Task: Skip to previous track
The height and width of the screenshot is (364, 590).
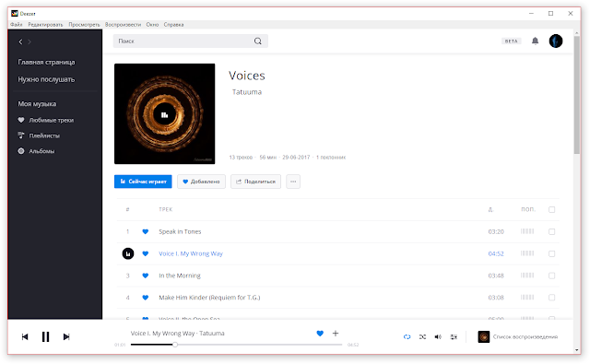Action: point(25,336)
